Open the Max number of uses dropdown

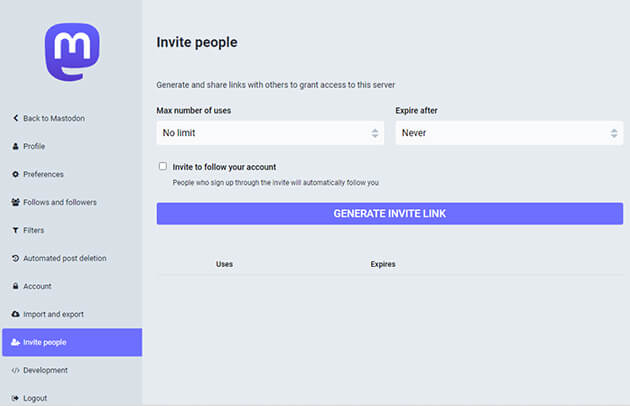[270, 133]
